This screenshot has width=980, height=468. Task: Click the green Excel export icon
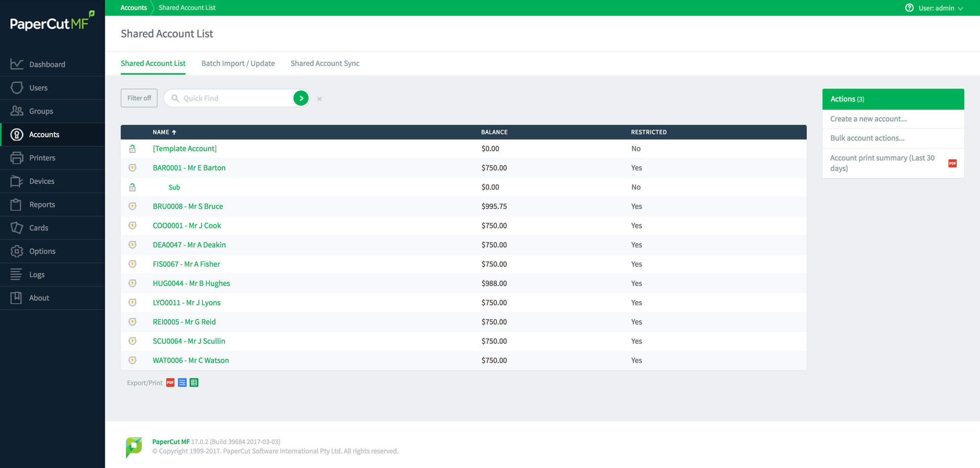194,382
